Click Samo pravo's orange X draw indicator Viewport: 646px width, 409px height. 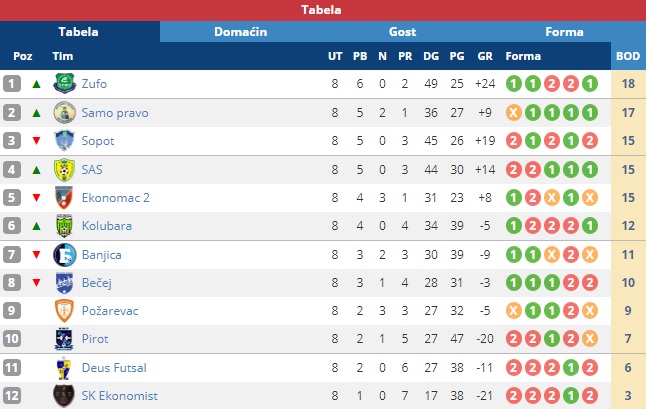[x=514, y=112]
